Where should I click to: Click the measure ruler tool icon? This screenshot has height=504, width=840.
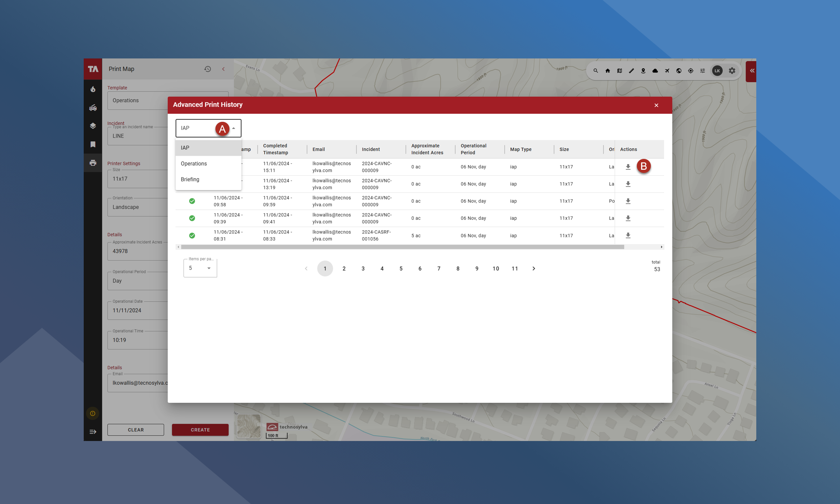click(x=631, y=71)
